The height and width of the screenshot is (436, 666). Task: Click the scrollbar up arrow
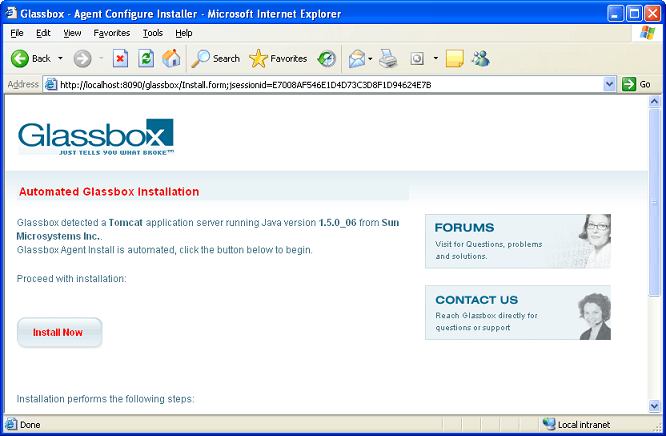pyautogui.click(x=655, y=102)
